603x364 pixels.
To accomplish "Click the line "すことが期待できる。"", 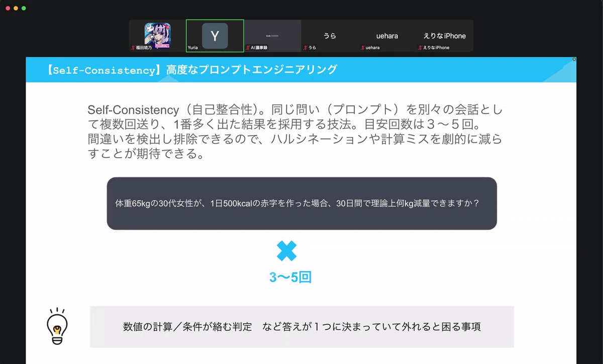I will 146,154.
